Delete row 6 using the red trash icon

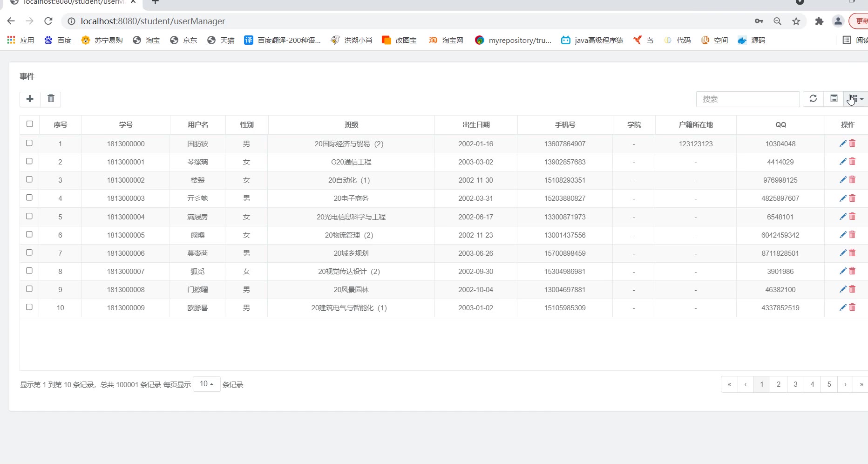(852, 235)
